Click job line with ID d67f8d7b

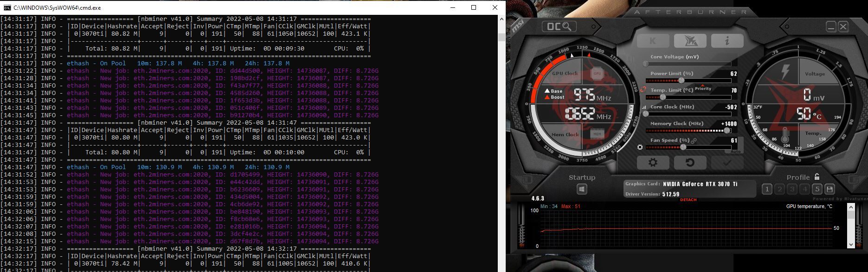click(x=189, y=241)
